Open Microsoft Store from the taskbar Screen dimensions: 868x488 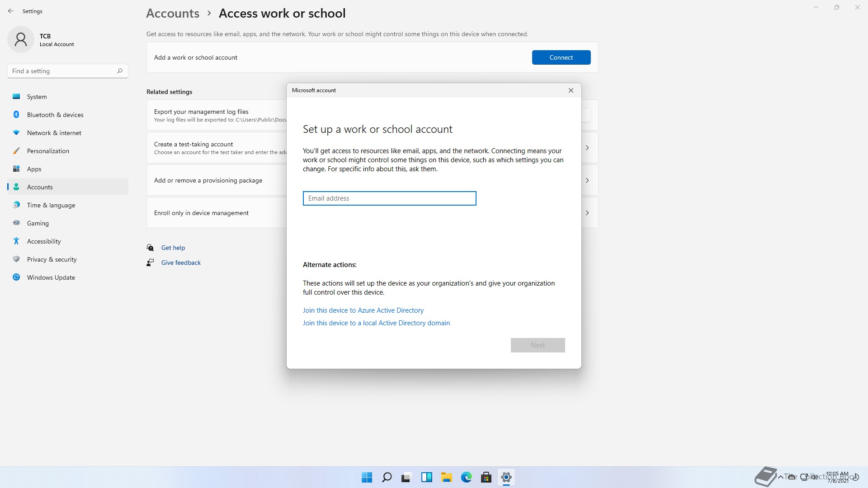click(486, 477)
